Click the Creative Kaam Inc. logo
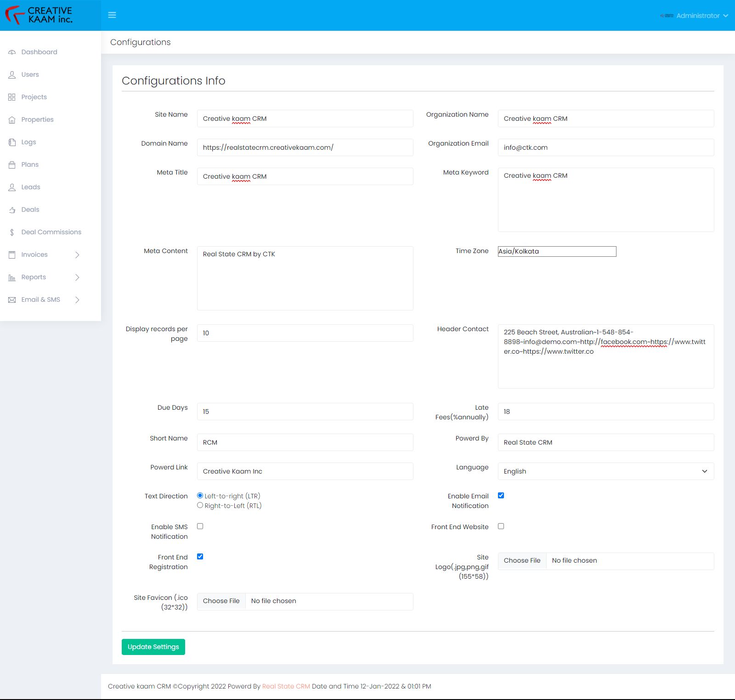Screen dimensions: 735x700 tap(39, 15)
